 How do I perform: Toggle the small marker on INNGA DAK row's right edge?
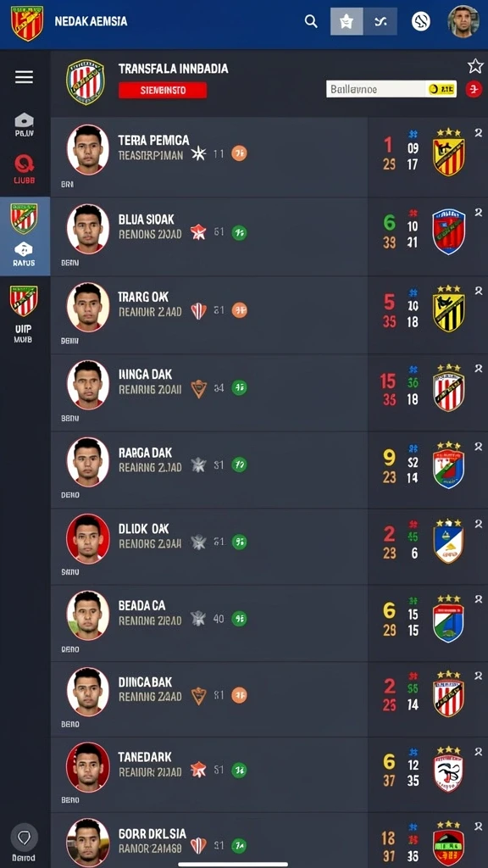(478, 368)
